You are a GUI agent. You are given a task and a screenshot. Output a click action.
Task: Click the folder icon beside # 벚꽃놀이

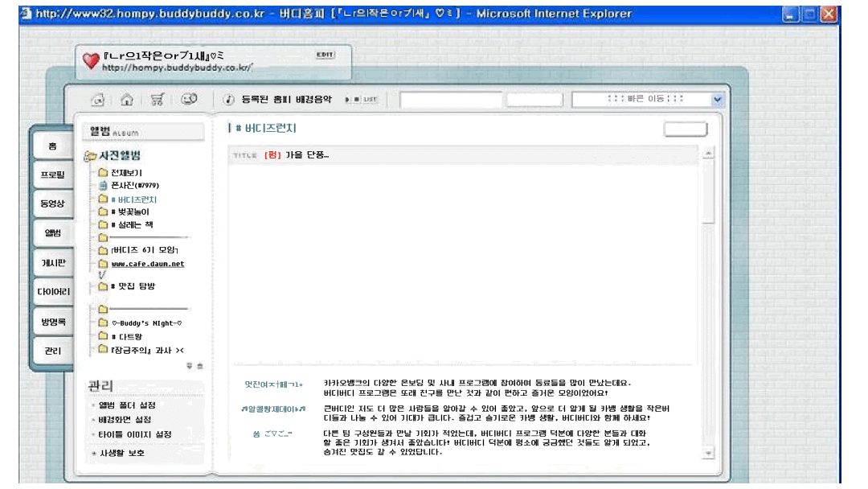click(x=103, y=212)
